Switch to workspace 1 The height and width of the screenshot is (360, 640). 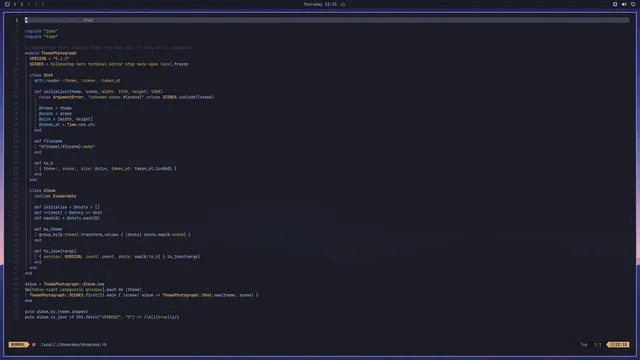(15, 4)
